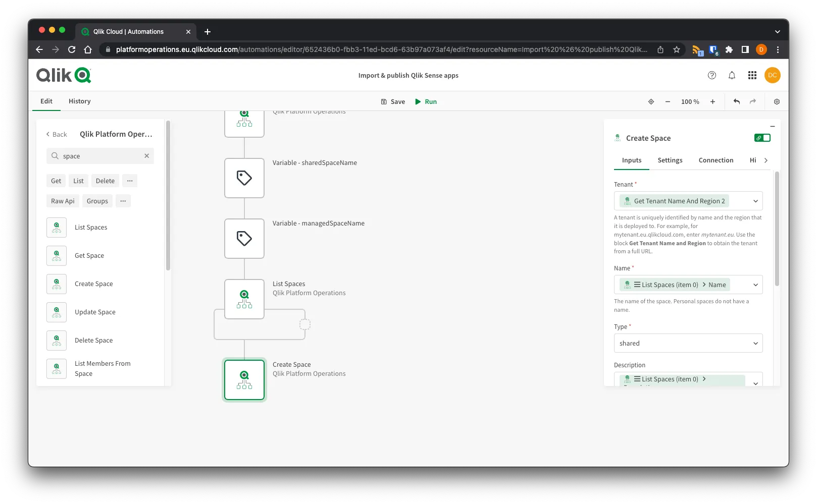Filter sidebar results by Get

[56, 181]
